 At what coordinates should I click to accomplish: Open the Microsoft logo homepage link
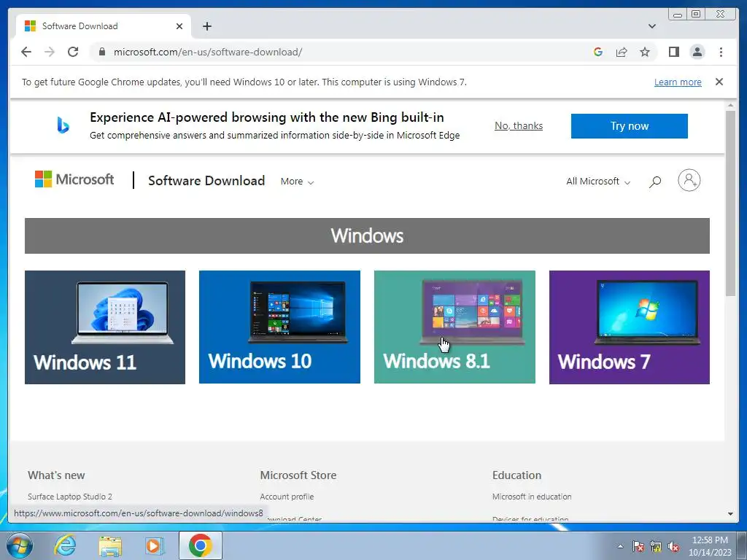coord(74,179)
